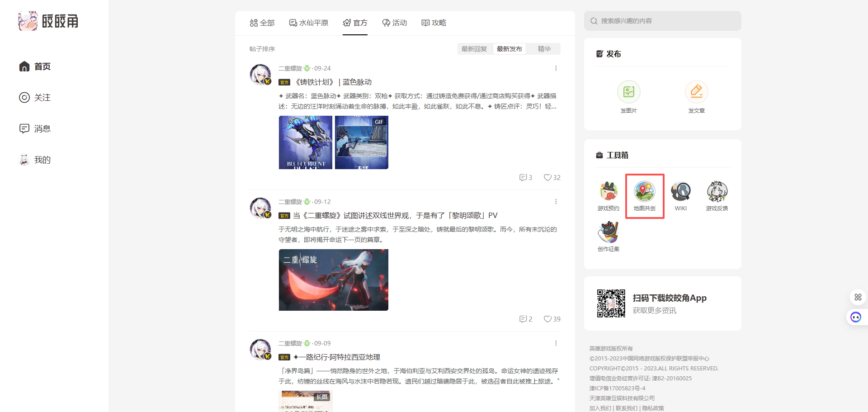The height and width of the screenshot is (412, 868).
Task: Sort posts by 最新发布
Action: pyautogui.click(x=509, y=49)
